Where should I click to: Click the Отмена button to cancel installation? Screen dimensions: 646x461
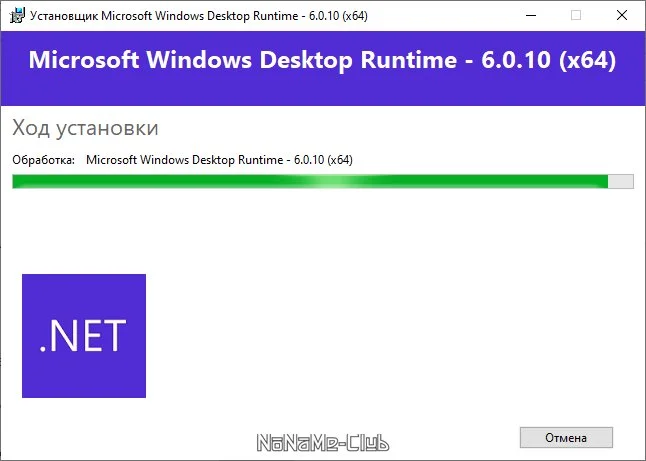point(566,438)
